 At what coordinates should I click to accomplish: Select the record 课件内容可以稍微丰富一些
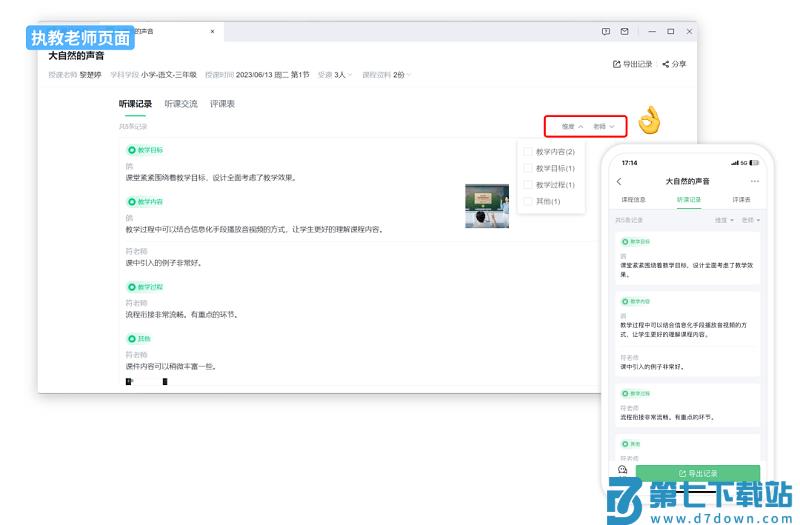tap(170, 367)
